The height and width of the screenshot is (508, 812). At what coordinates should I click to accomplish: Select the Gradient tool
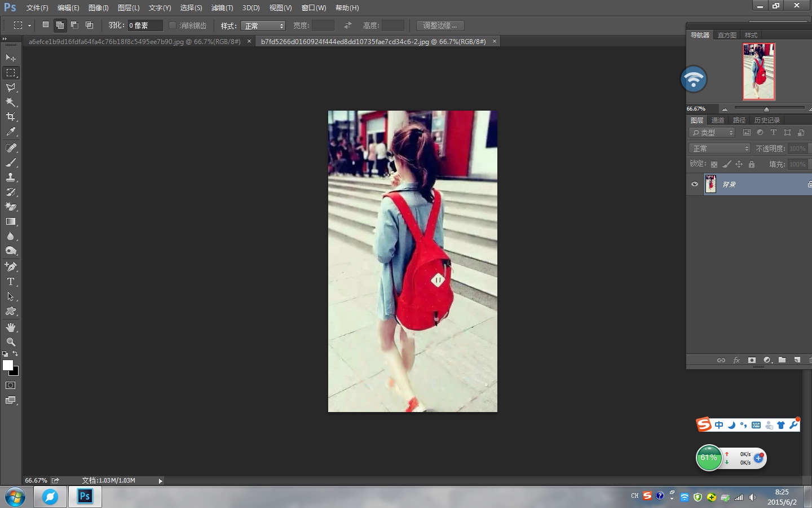pos(11,221)
